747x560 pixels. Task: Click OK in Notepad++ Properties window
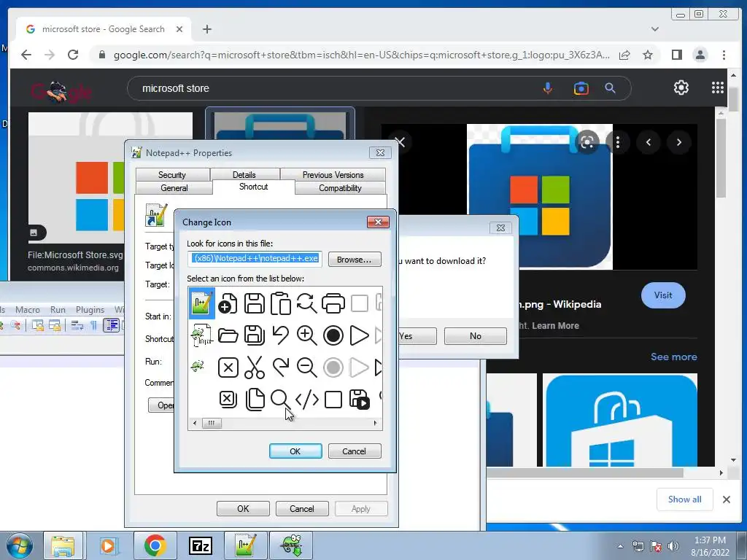[243, 508]
